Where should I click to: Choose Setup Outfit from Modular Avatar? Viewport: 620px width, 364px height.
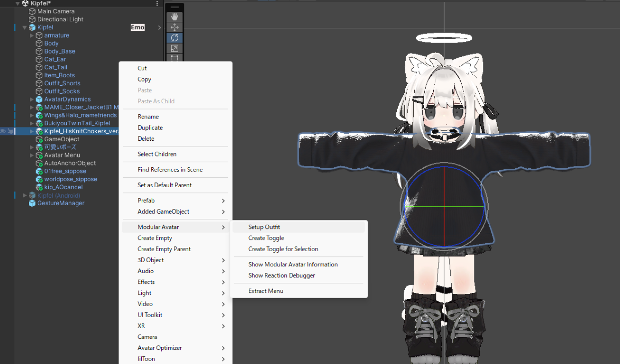tap(264, 227)
